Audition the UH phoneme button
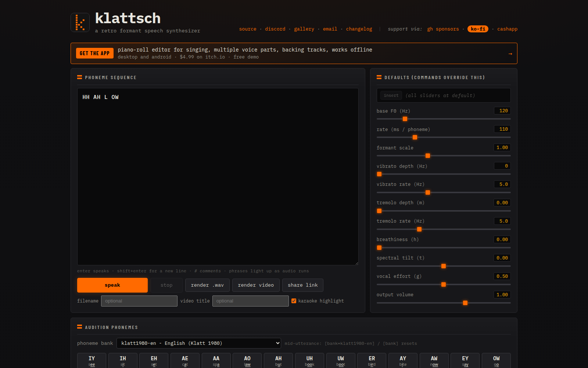588x368 pixels. 309,361
